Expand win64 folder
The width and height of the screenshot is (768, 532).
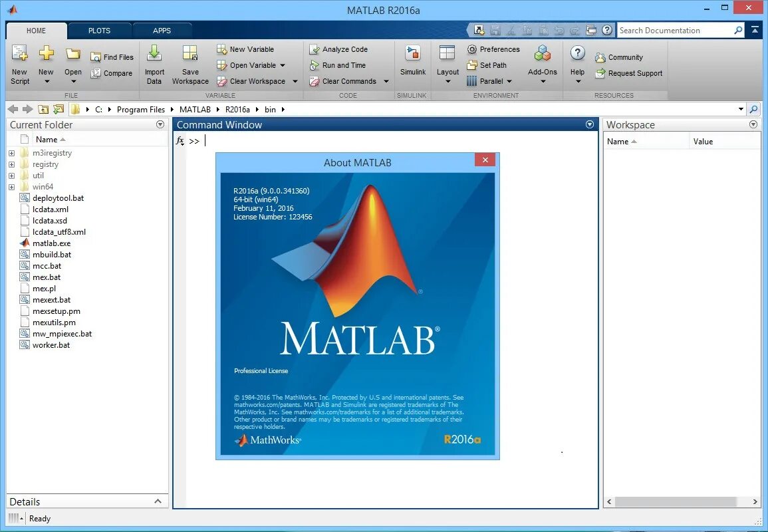(x=12, y=187)
